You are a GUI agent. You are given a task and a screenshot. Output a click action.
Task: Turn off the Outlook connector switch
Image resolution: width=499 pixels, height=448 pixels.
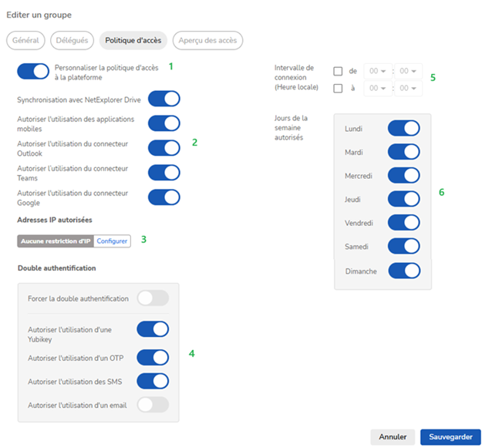click(164, 148)
